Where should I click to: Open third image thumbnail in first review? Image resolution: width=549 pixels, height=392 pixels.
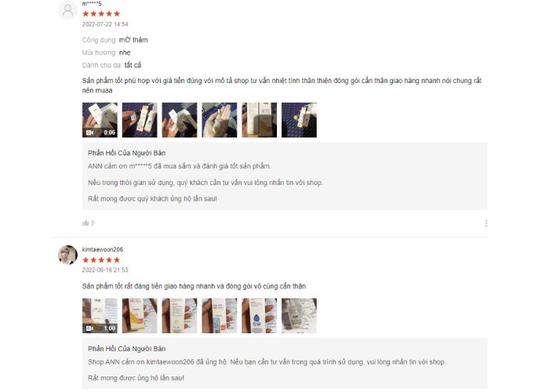pyautogui.click(x=180, y=120)
